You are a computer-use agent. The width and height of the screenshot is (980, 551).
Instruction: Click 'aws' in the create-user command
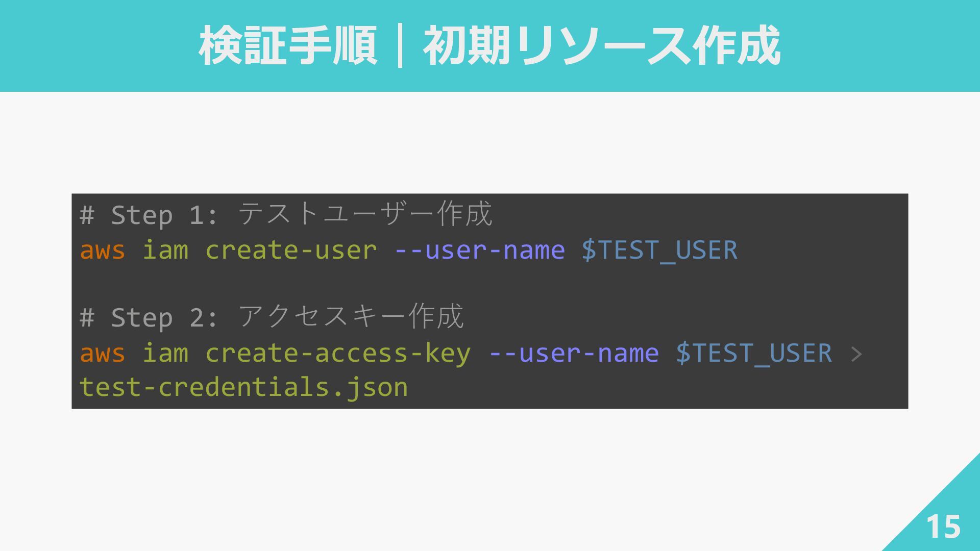[x=103, y=251]
